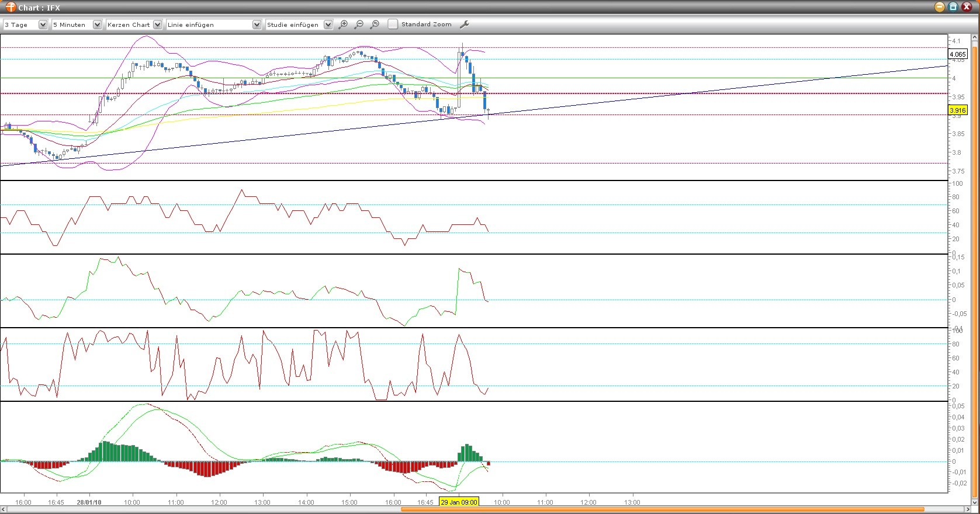
Task: Maximize the Chart IFX window
Action: (x=953, y=7)
